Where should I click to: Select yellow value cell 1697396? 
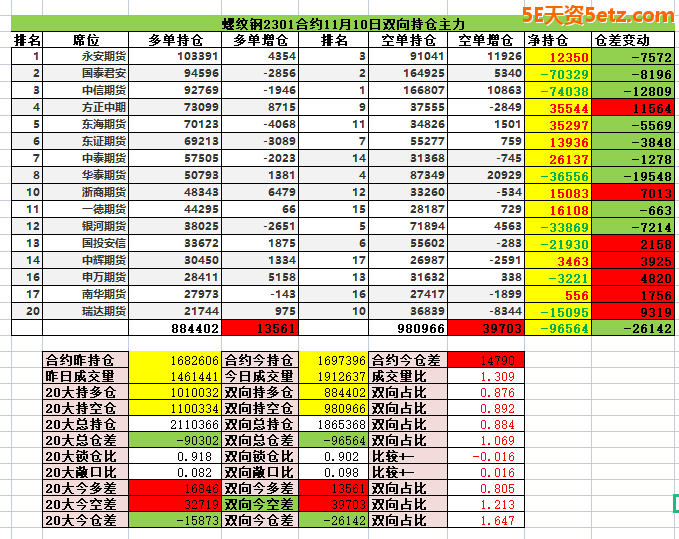pos(333,360)
